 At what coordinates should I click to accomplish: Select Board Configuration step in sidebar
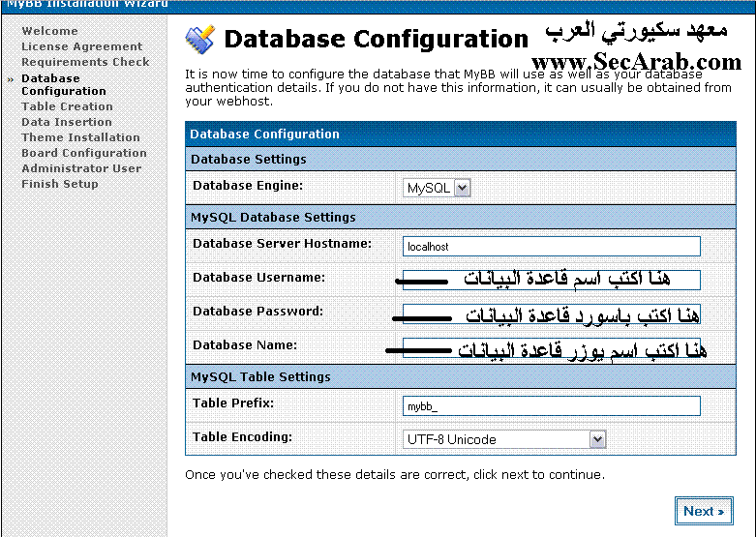coord(84,152)
